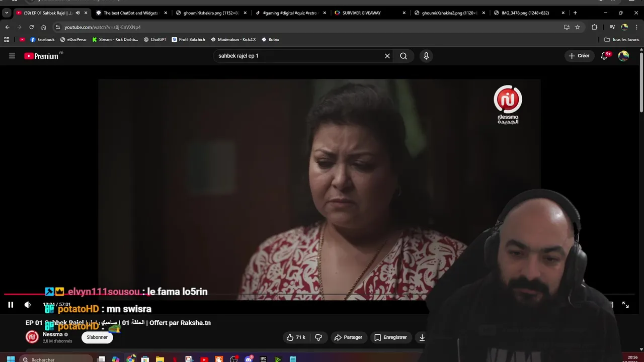View site information icon in address bar
This screenshot has height=362, width=644.
tap(58, 27)
